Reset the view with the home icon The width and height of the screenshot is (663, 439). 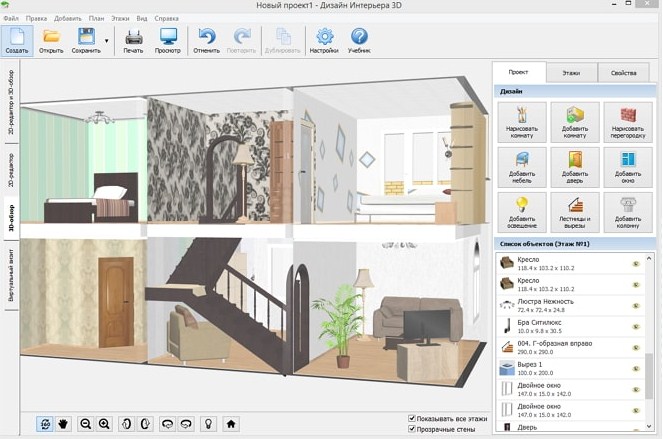231,423
